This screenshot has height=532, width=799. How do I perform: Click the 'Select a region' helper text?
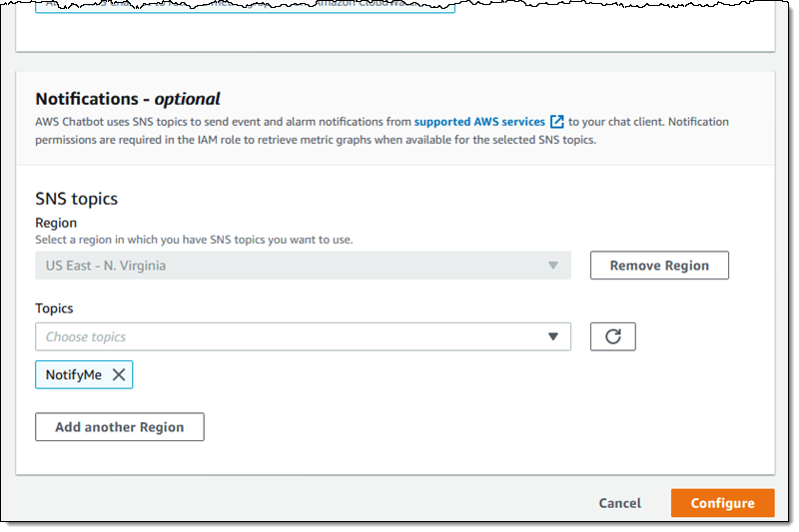(194, 240)
